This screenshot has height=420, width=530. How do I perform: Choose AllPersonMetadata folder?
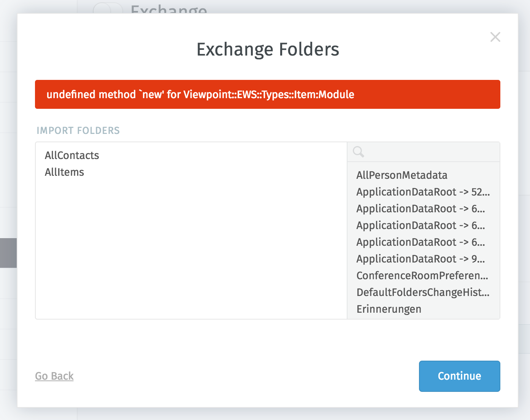tap(402, 175)
